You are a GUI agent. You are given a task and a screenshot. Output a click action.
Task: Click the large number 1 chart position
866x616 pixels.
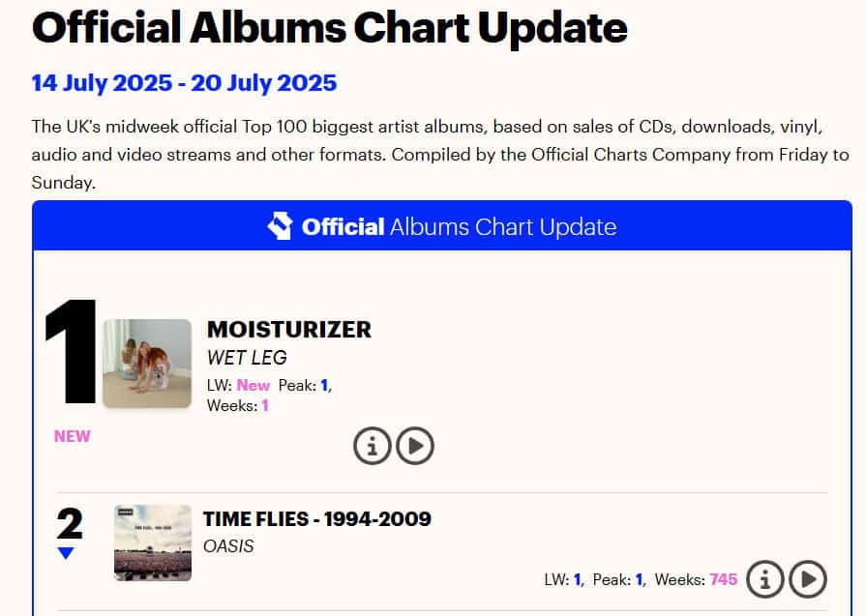[72, 352]
